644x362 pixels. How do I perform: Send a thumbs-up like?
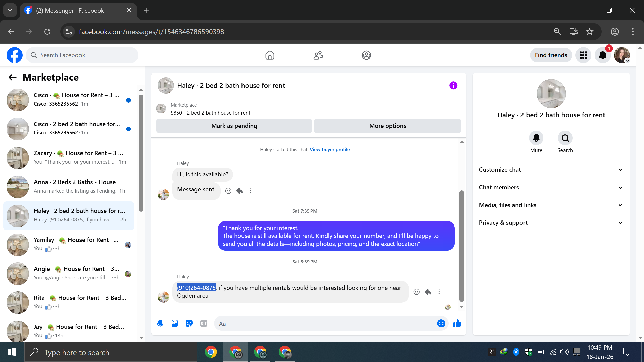[457, 323]
